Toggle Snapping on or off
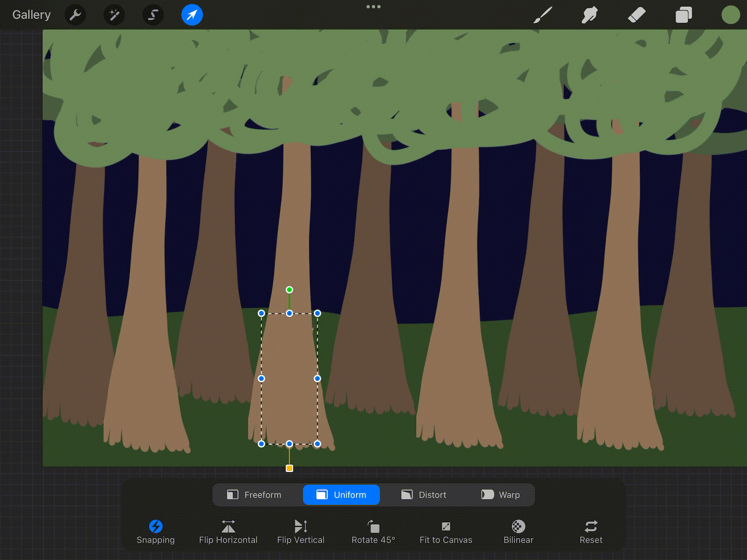747x560 pixels. tap(156, 532)
